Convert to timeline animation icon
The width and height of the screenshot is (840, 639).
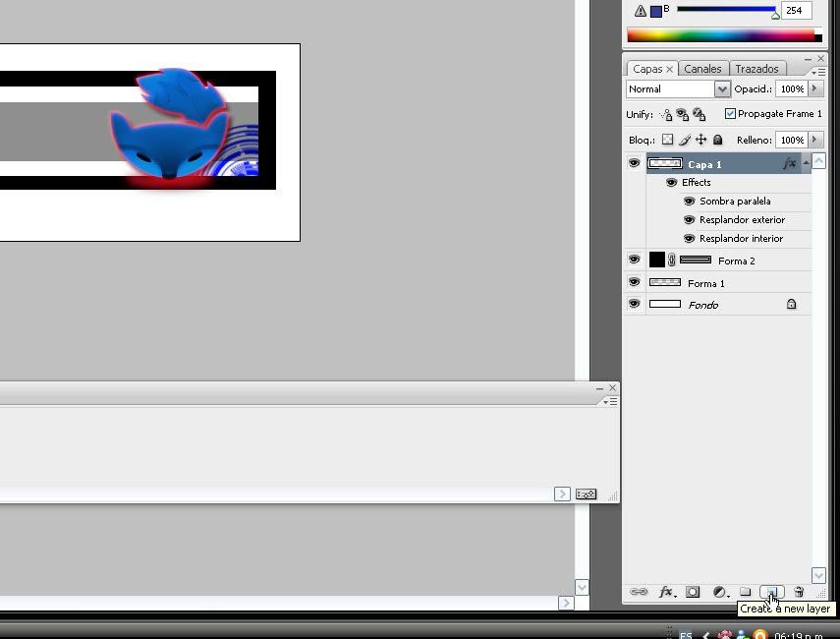[x=587, y=494]
